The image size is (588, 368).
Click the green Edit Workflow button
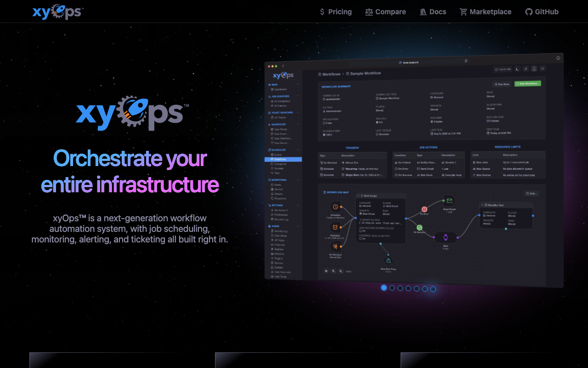(528, 84)
